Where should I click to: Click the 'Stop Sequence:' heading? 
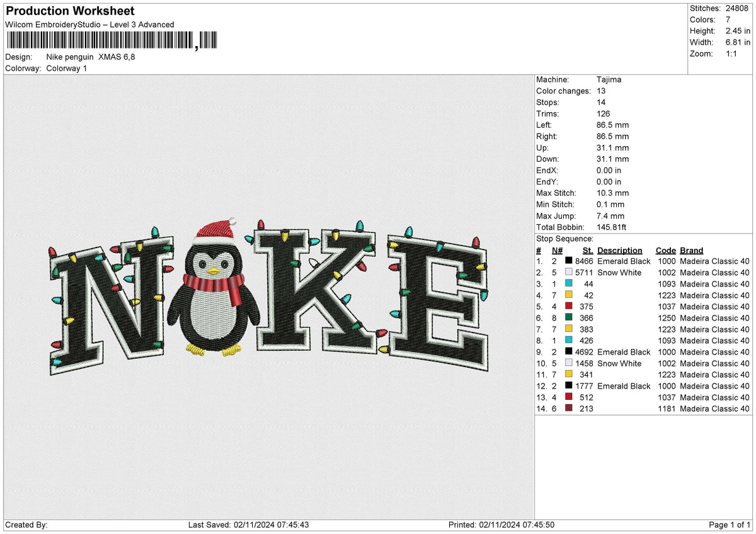[565, 239]
